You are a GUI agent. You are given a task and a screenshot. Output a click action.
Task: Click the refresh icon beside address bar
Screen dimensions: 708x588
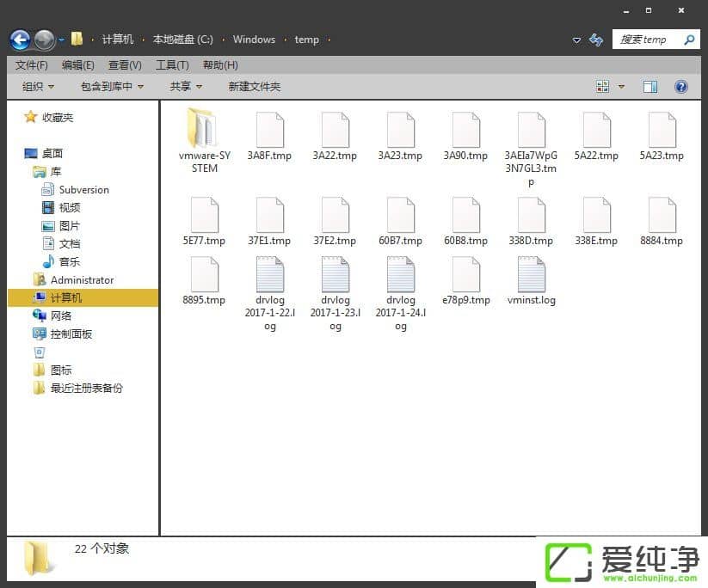pos(596,40)
